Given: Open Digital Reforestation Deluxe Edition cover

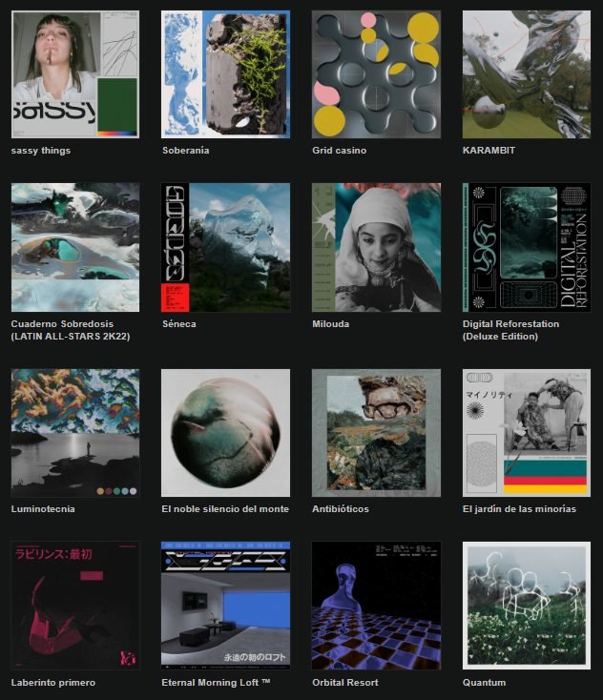Looking at the screenshot, I should click(526, 247).
